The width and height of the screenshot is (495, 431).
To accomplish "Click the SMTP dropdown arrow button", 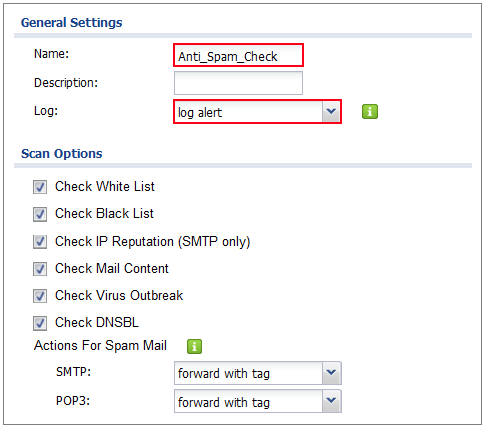I will [x=331, y=373].
